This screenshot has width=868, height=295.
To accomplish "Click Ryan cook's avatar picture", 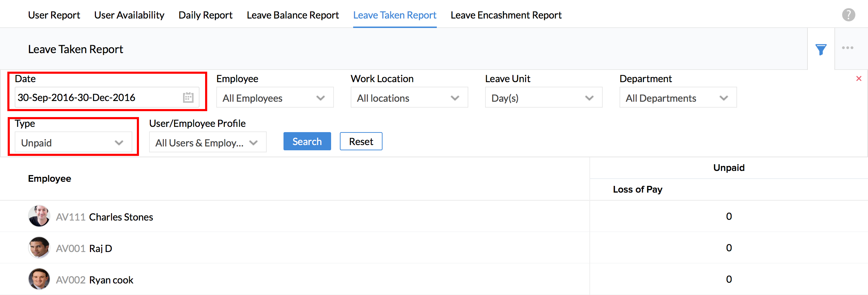I will click(39, 279).
